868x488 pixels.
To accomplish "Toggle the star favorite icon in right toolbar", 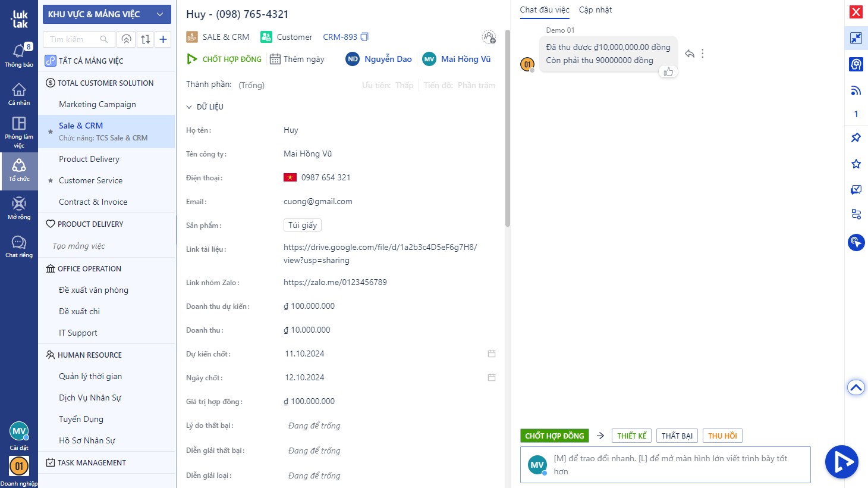I will pyautogui.click(x=856, y=164).
